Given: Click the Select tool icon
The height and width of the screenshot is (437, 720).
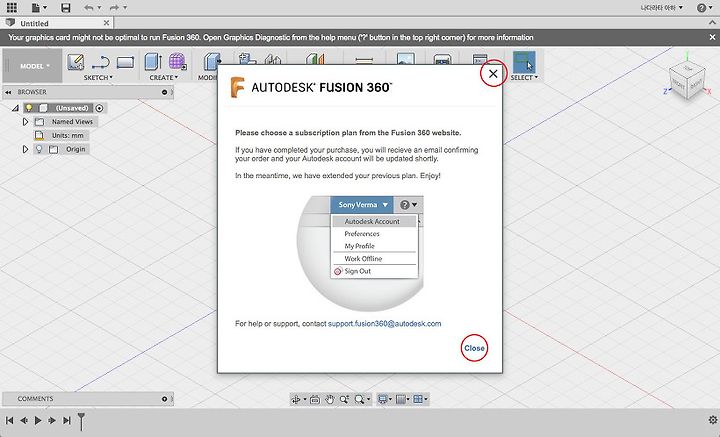Looking at the screenshot, I should pos(523,62).
